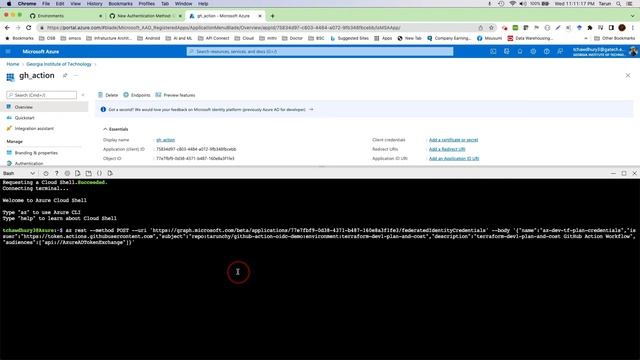The width and height of the screenshot is (640, 360).
Task: Click Add a certificate or secret link
Action: click(x=453, y=140)
